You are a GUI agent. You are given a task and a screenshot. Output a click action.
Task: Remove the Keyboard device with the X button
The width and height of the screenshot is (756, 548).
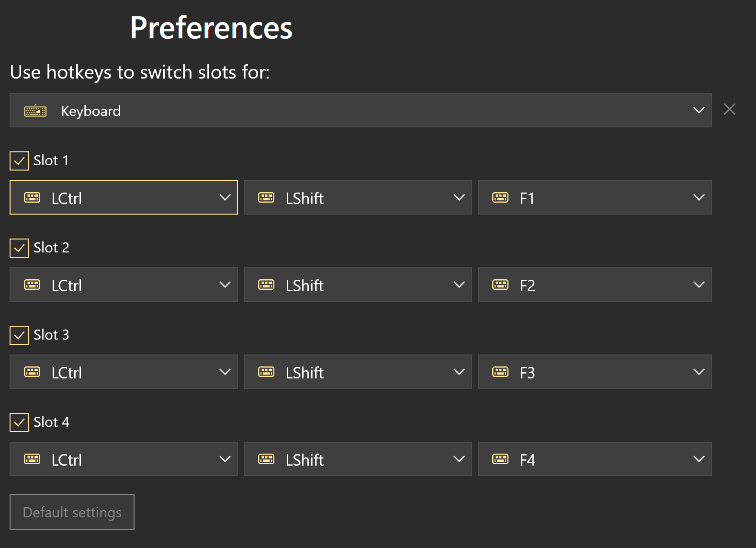729,110
